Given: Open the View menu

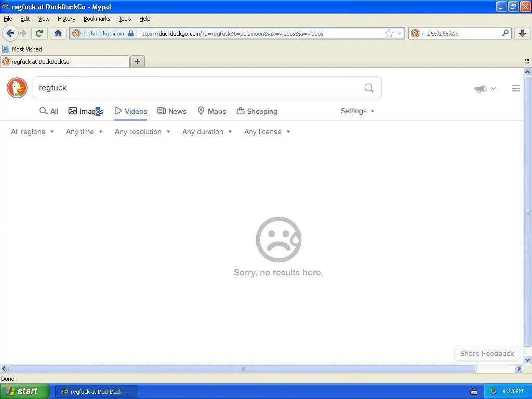Looking at the screenshot, I should pos(44,19).
